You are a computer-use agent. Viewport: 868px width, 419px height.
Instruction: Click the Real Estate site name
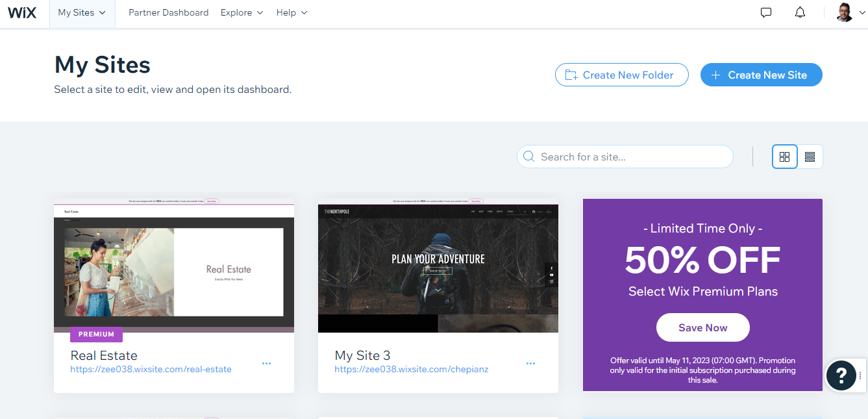(x=104, y=355)
